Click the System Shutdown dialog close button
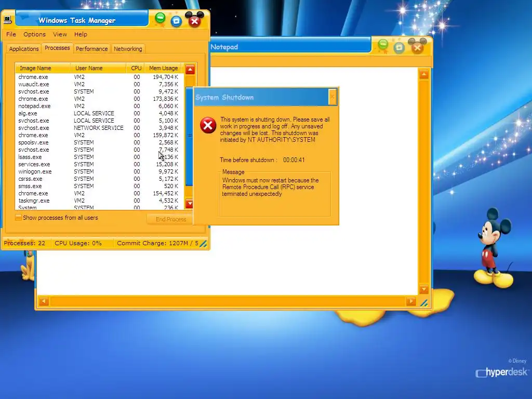The width and height of the screenshot is (532, 399). click(332, 97)
